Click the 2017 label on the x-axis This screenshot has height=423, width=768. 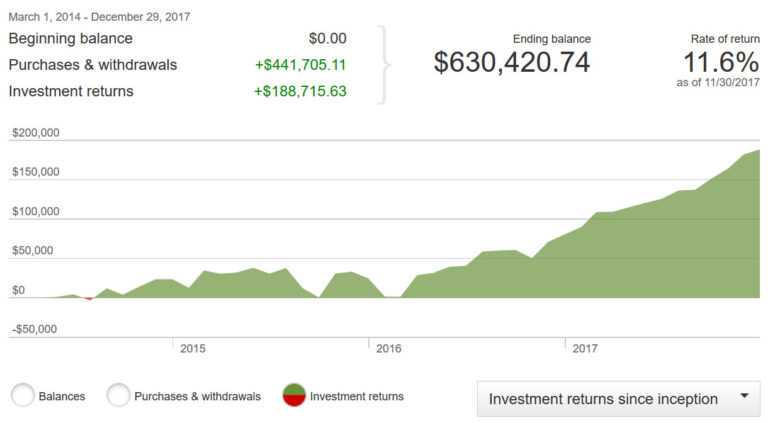point(584,349)
